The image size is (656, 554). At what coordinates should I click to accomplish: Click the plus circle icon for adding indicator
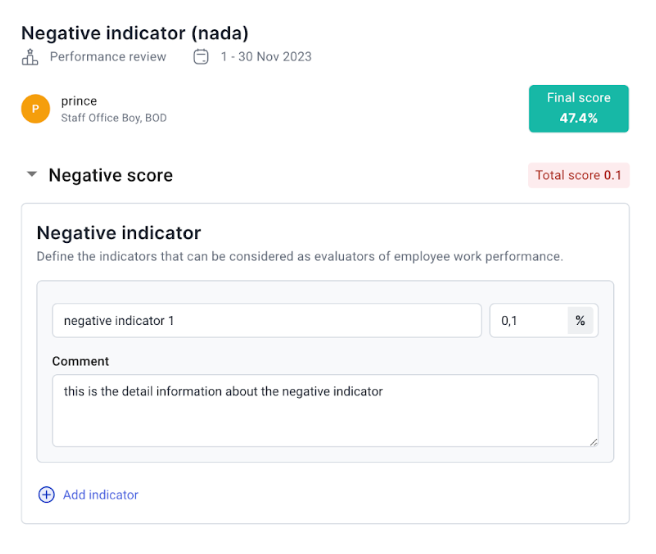[46, 495]
